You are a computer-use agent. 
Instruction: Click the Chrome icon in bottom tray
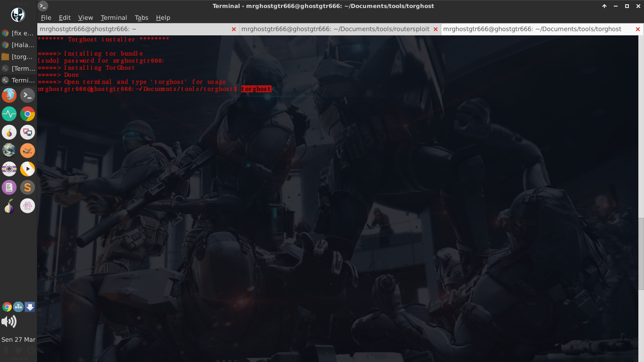coord(7,307)
